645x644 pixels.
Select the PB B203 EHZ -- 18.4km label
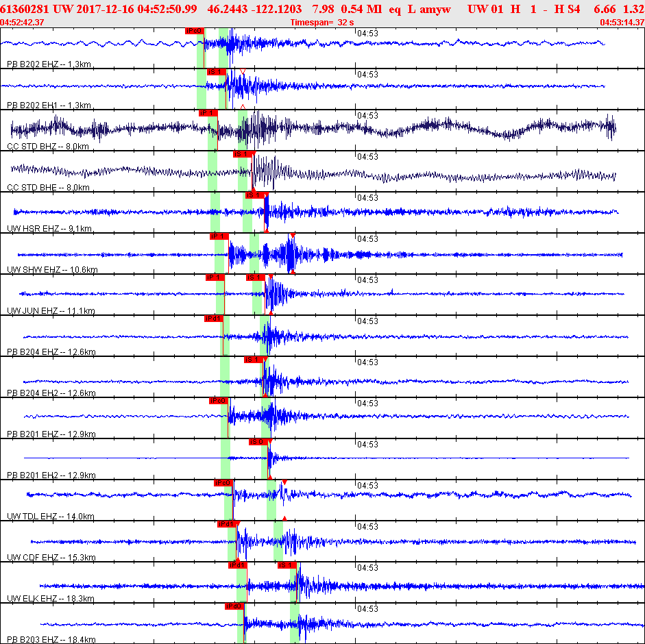click(51, 640)
